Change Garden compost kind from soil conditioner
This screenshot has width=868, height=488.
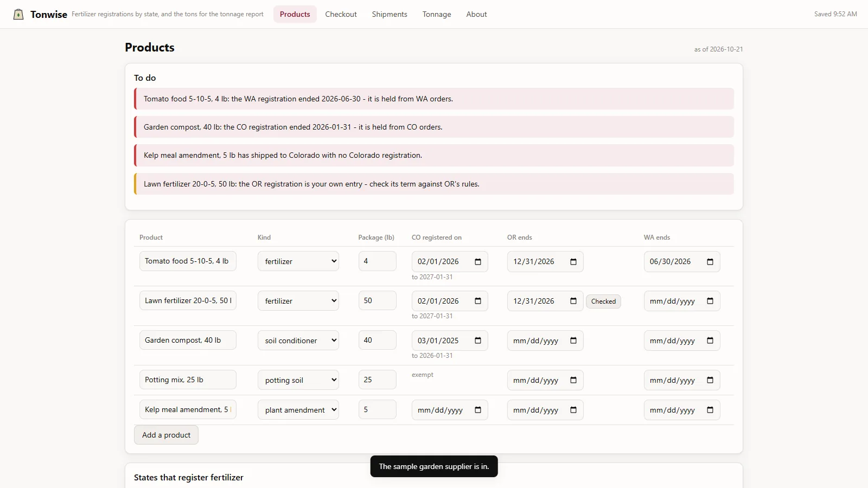coord(298,341)
